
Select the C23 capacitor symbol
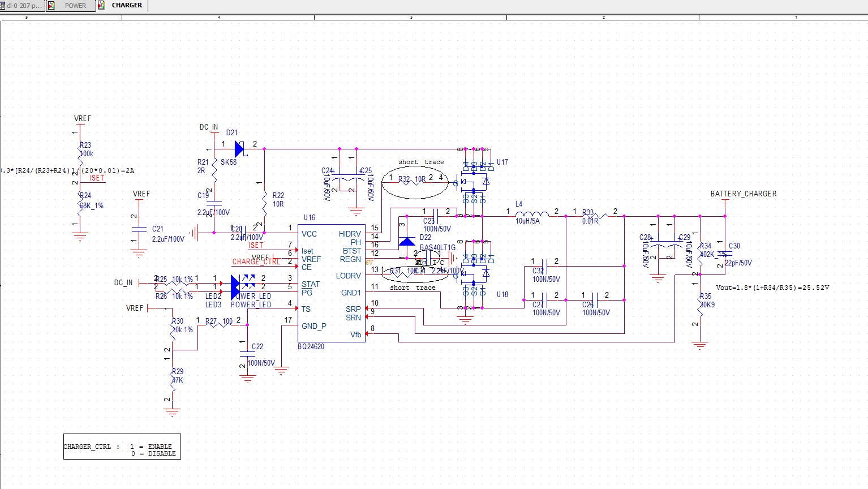click(435, 216)
